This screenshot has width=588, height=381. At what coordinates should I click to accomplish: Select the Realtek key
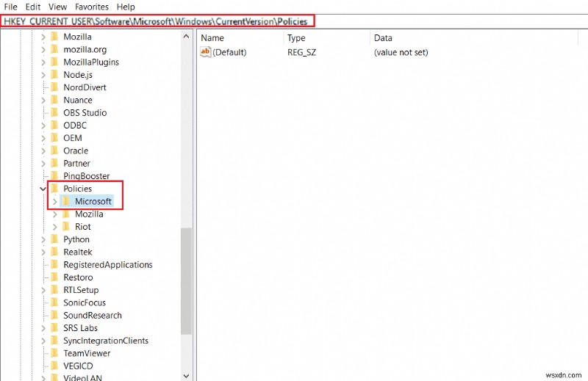point(78,252)
